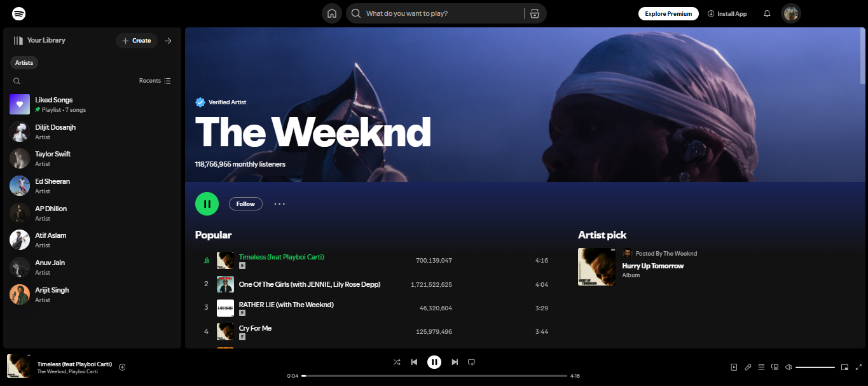The height and width of the screenshot is (386, 868).
Task: Click the Spotify logo
Action: pos(18,13)
